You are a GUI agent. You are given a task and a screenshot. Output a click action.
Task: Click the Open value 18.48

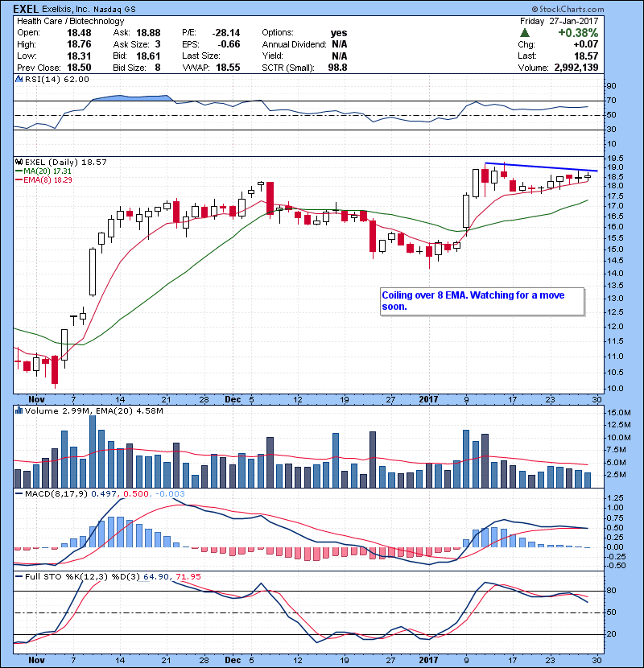(79, 33)
